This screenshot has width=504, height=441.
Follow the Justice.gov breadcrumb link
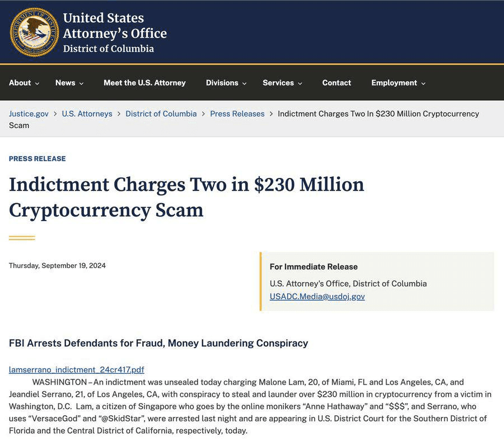[29, 114]
